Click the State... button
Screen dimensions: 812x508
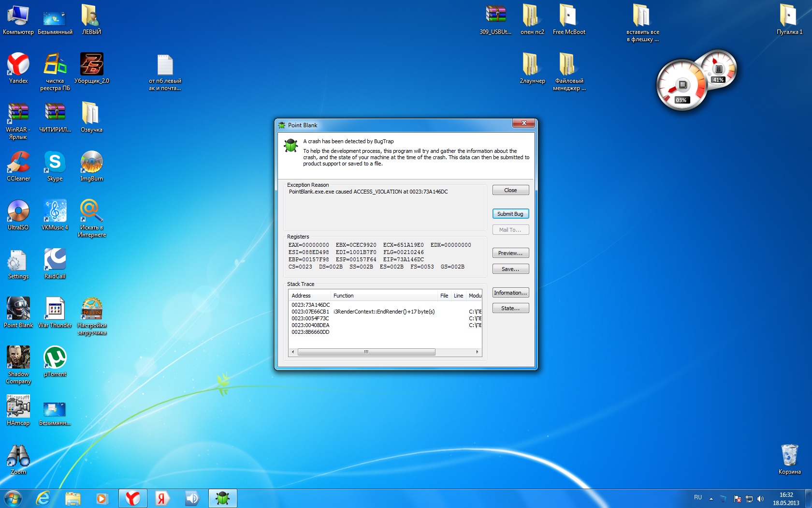[x=510, y=308]
